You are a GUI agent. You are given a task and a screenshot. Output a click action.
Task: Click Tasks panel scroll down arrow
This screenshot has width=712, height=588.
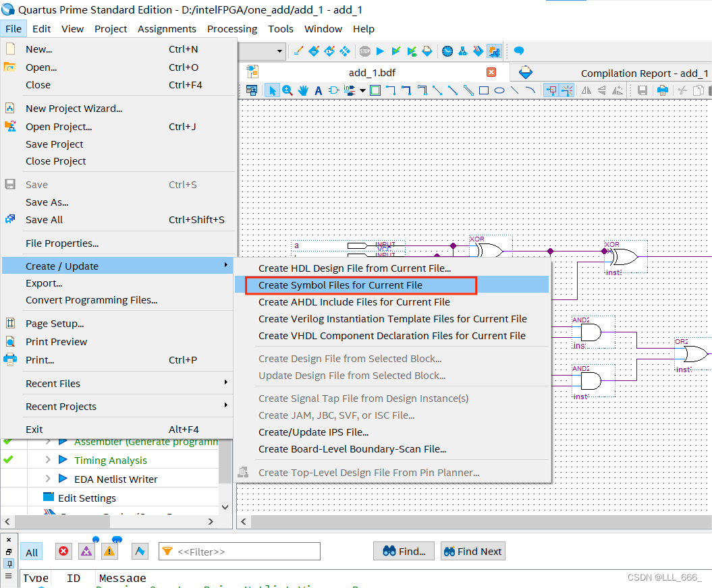[x=225, y=507]
